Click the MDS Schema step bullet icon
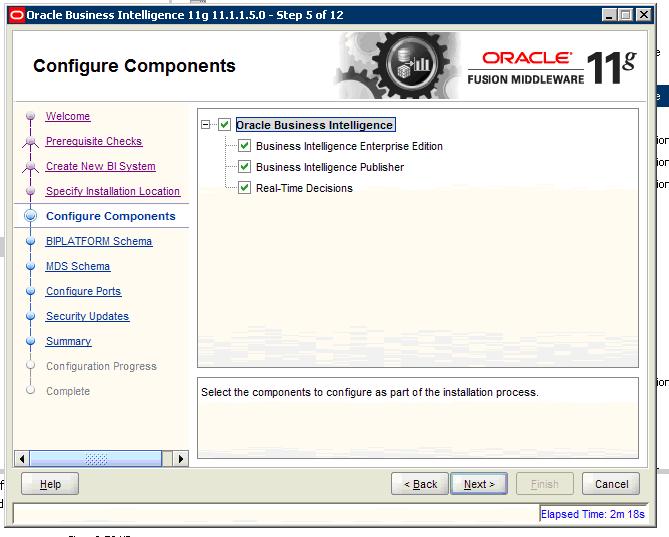669x537 pixels. click(x=30, y=266)
